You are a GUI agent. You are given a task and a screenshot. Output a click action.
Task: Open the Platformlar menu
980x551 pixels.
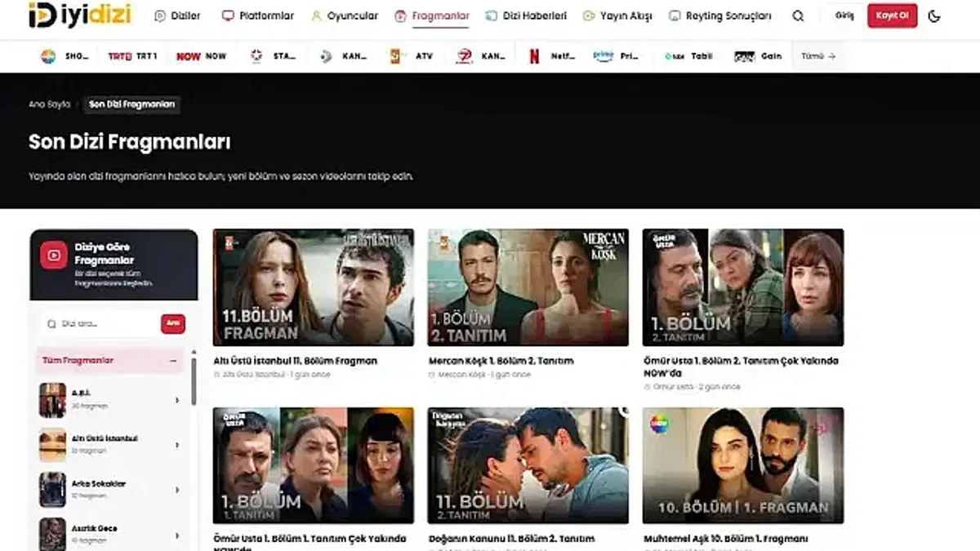coord(258,16)
